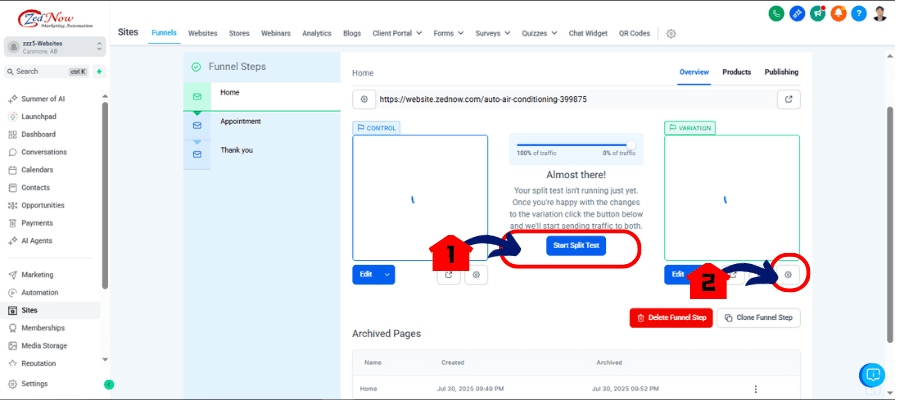
Task: Expand the zzz5-Websites account switcher
Action: point(55,47)
